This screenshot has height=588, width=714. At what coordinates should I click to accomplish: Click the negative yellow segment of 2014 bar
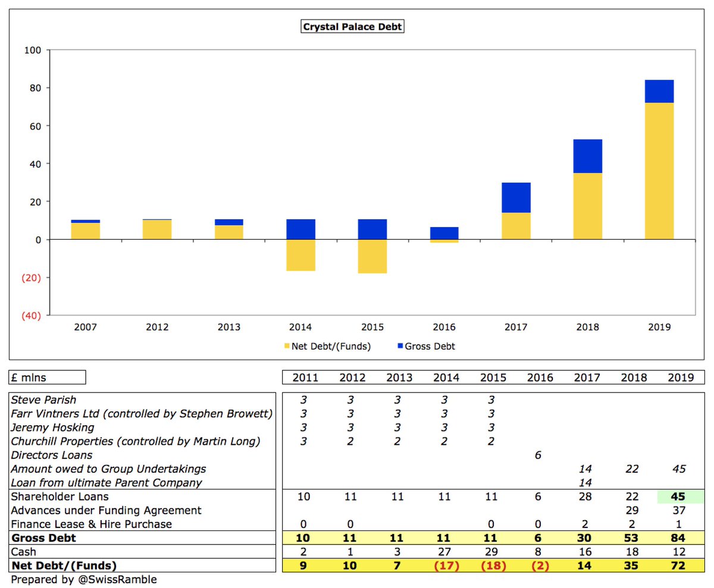300,255
